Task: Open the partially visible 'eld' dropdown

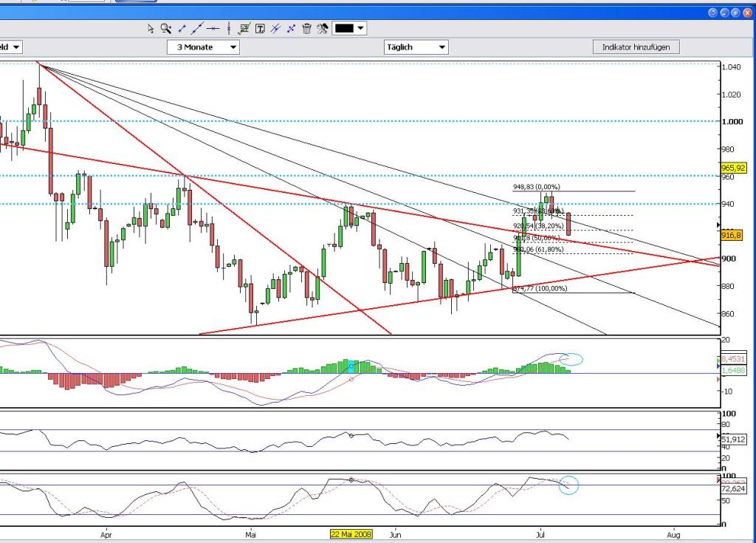Action: pyautogui.click(x=10, y=47)
